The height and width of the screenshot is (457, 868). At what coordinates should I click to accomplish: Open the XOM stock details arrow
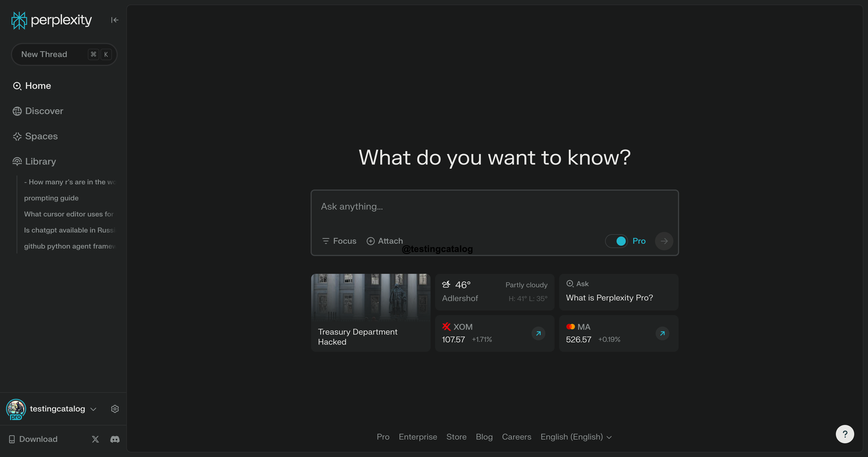point(538,333)
